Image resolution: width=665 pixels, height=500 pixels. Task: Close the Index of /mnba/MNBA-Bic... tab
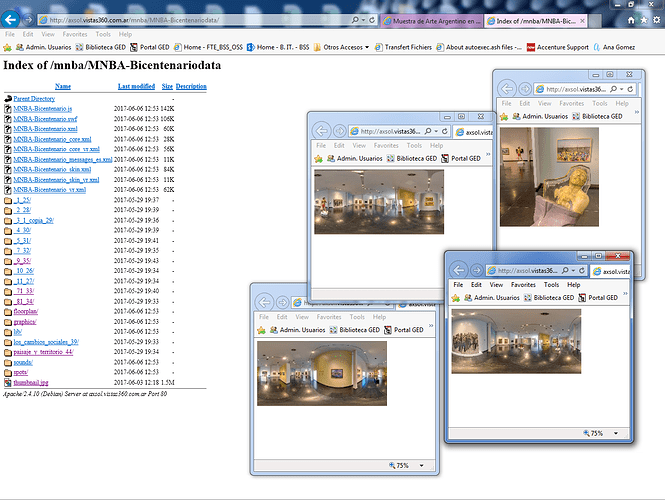pyautogui.click(x=582, y=20)
